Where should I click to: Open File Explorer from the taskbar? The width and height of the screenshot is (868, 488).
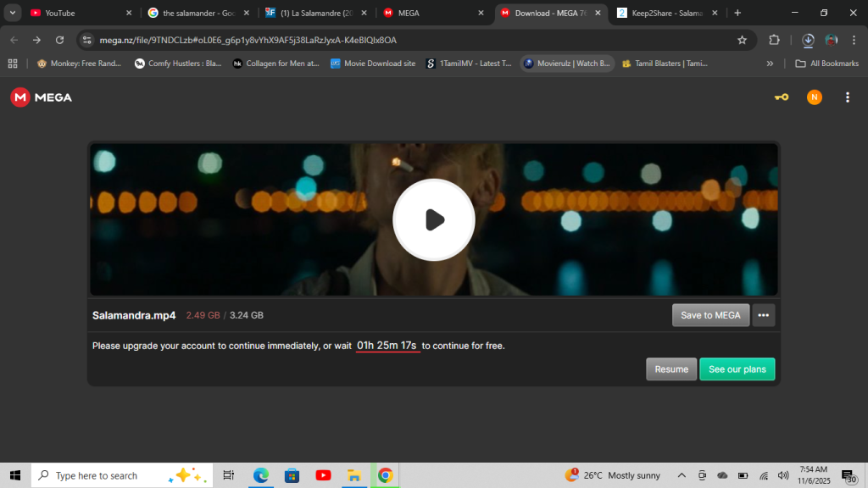tap(353, 475)
